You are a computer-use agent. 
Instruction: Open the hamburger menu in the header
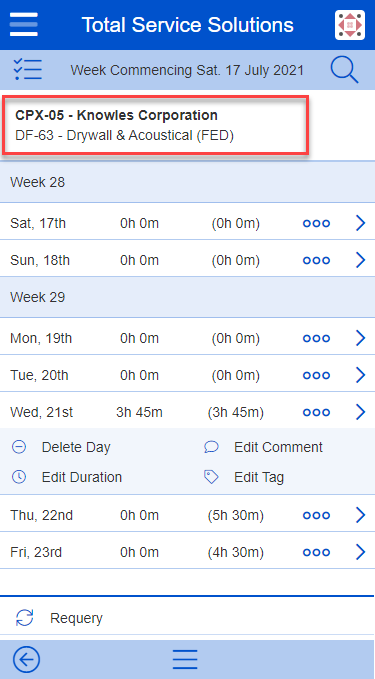23,24
